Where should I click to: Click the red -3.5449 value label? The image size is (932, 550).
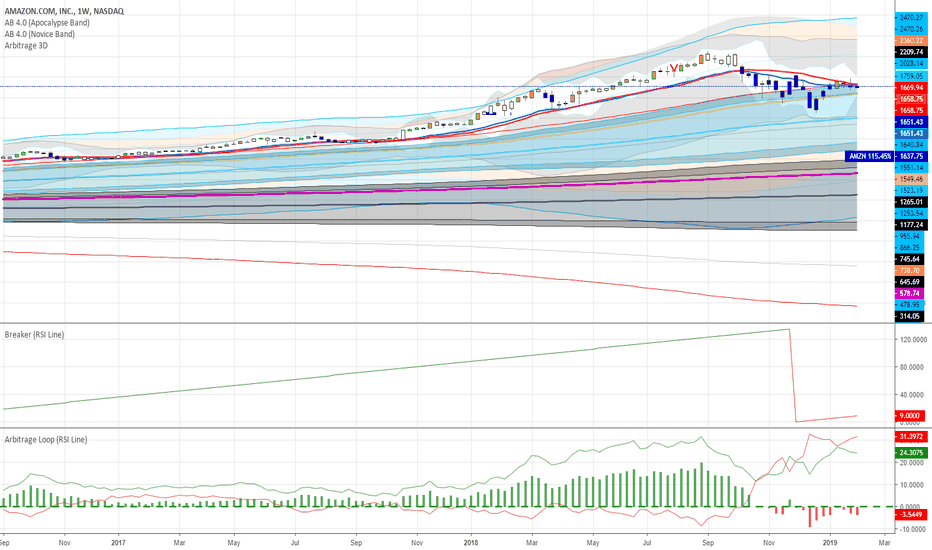coord(911,514)
